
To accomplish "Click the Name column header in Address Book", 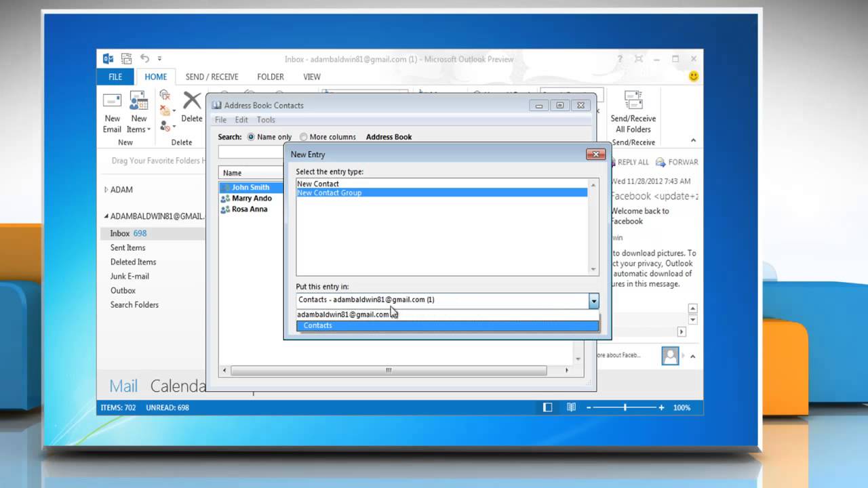I will point(251,173).
